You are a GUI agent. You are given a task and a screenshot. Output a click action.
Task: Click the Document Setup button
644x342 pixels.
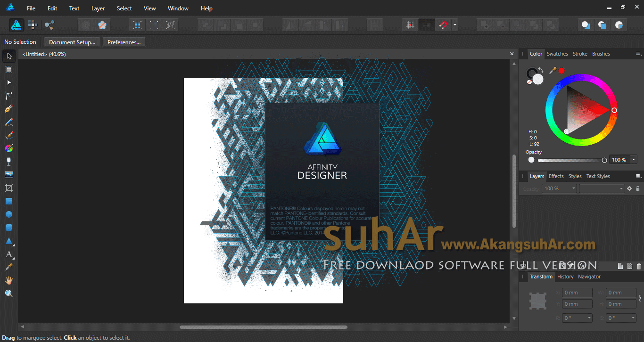pyautogui.click(x=72, y=42)
